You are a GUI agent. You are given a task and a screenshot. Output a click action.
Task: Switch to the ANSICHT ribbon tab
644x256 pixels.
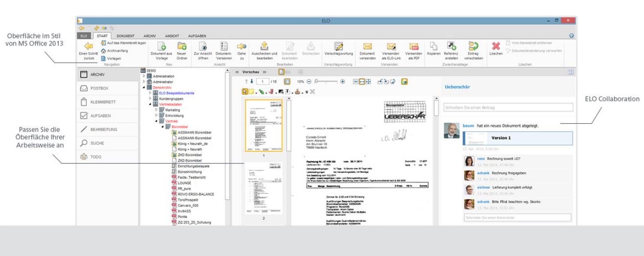click(x=172, y=36)
